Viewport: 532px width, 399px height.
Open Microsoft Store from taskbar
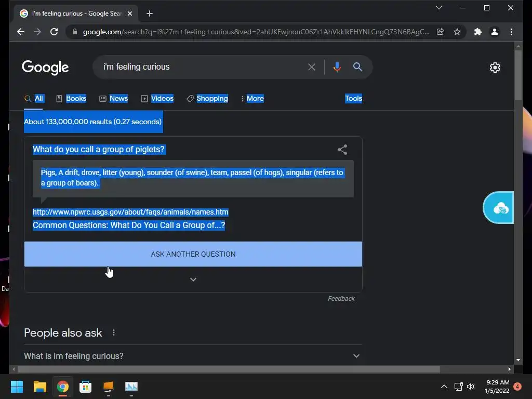point(86,387)
